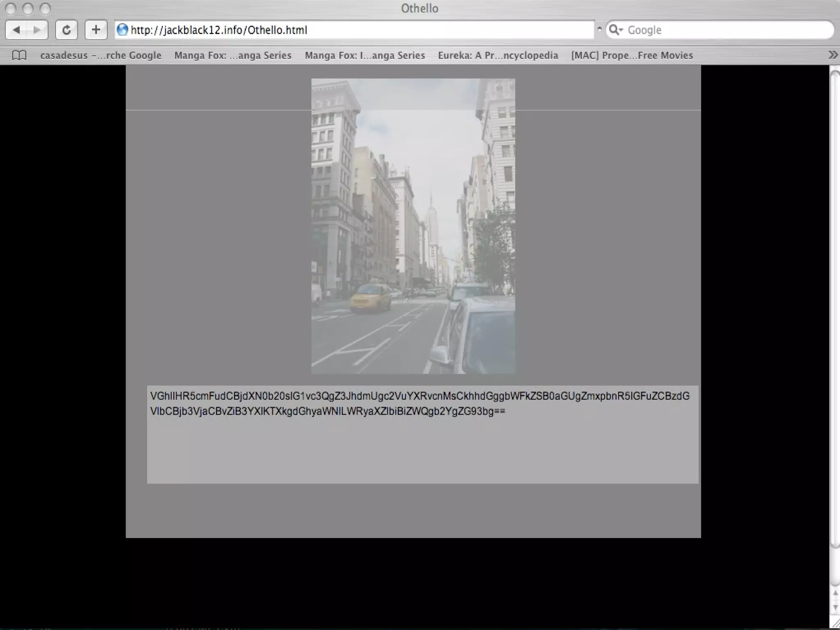Click the globe site icon in address bar
The width and height of the screenshot is (840, 630).
[x=122, y=30]
